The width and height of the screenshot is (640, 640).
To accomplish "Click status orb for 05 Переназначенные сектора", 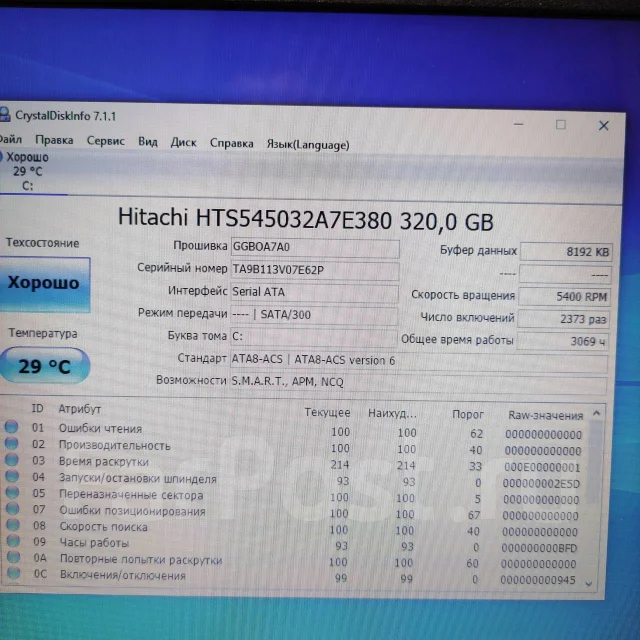I will [12, 492].
